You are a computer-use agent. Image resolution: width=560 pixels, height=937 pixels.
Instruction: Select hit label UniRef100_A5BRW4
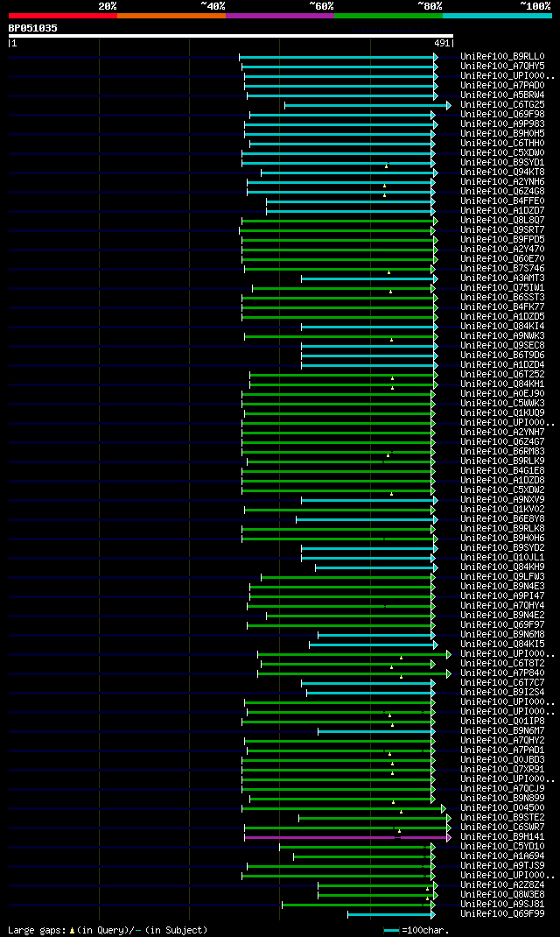pyautogui.click(x=502, y=95)
